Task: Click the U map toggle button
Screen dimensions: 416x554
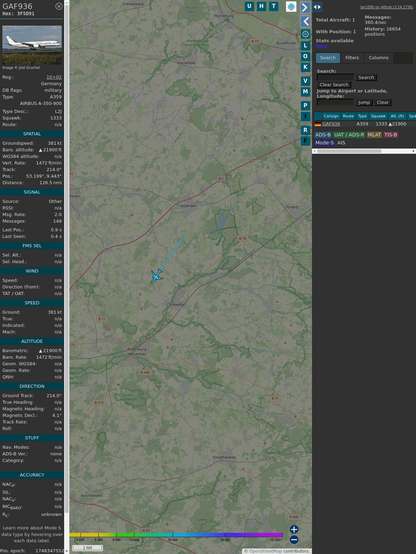Action: (250, 6)
